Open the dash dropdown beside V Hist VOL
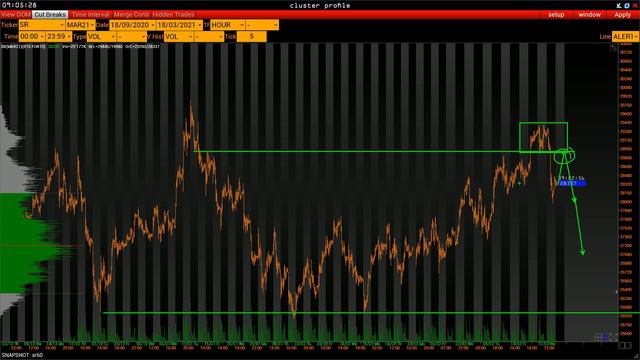The height and width of the screenshot is (360, 640). tap(209, 36)
